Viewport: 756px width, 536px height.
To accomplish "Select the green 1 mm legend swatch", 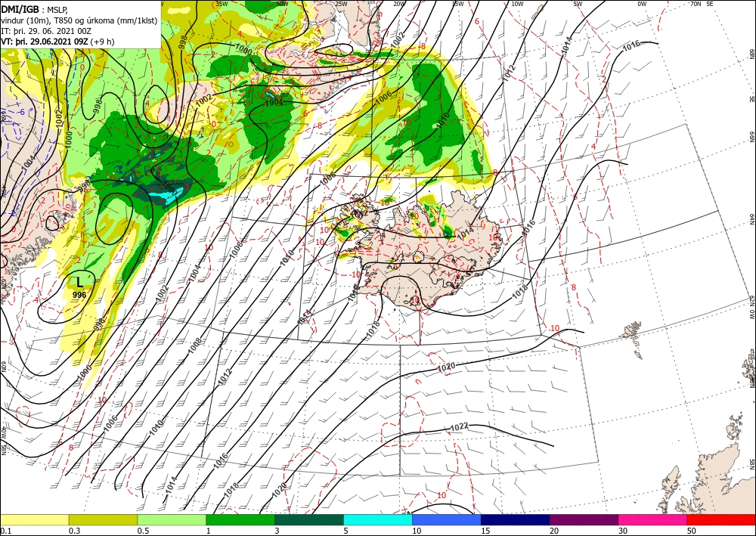I will 240,519.
